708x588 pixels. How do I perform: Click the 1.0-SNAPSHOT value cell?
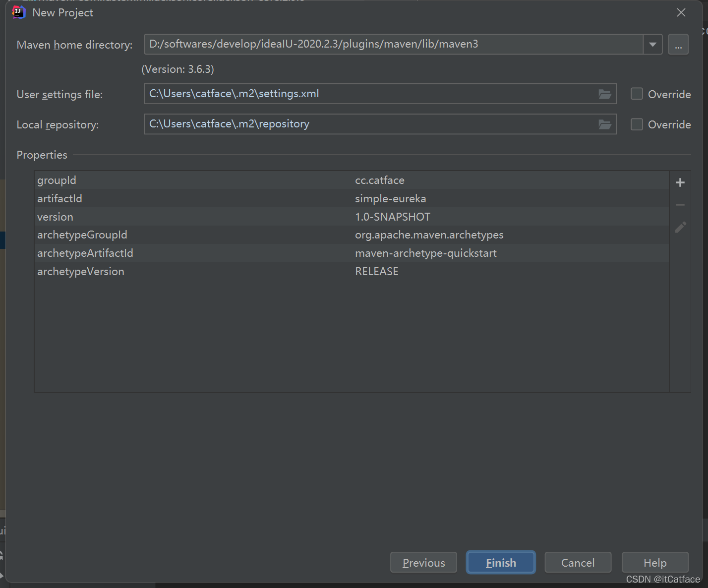[x=393, y=217]
